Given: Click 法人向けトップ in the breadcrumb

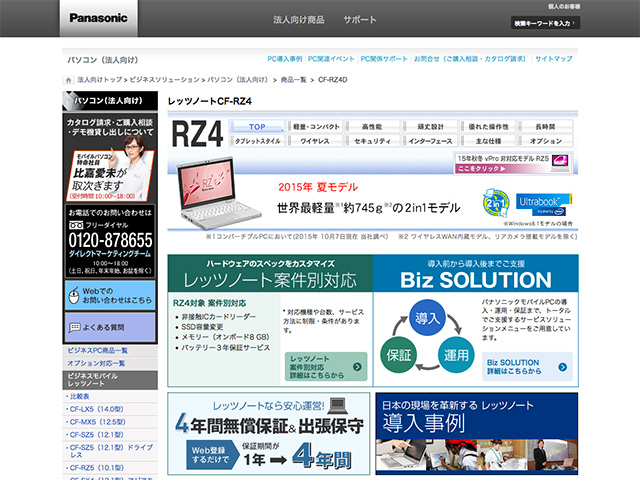Looking at the screenshot, I should pos(100,80).
